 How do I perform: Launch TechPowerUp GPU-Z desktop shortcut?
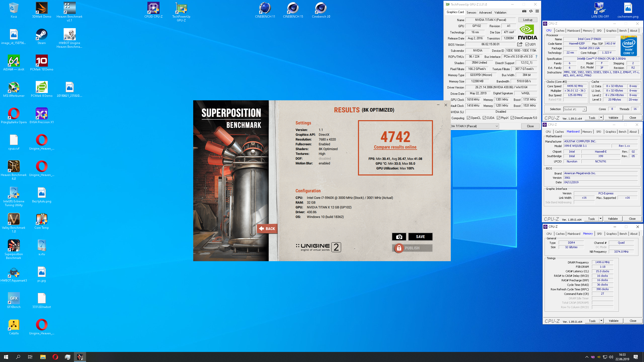pos(181,12)
